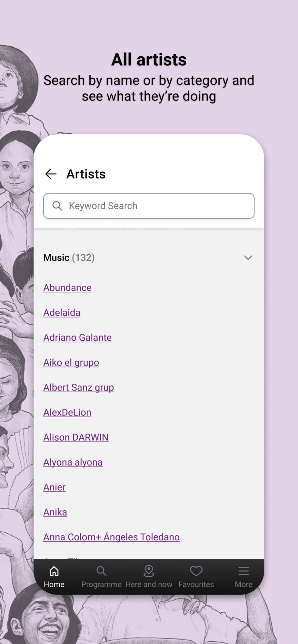Open AlexDeLion artist entry

pyautogui.click(x=67, y=412)
